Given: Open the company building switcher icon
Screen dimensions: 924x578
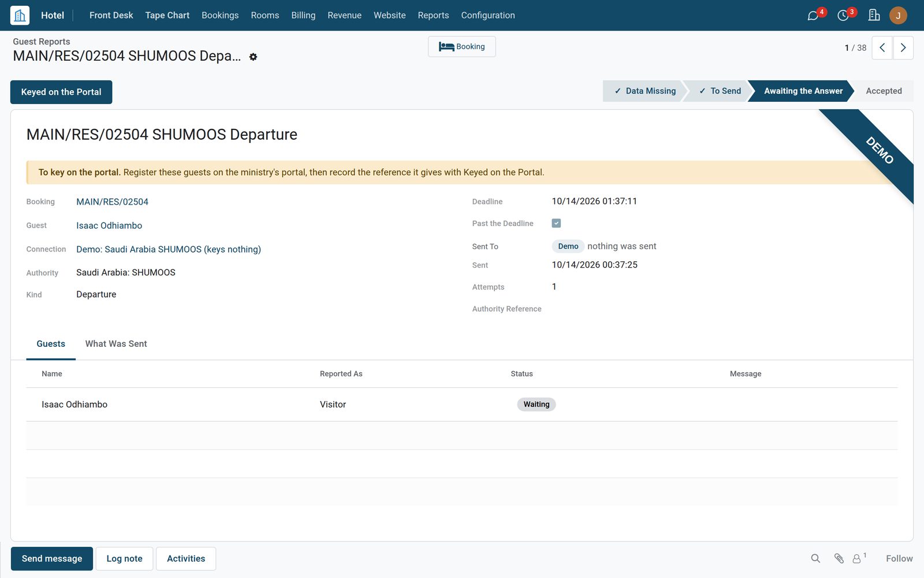Looking at the screenshot, I should (x=874, y=15).
